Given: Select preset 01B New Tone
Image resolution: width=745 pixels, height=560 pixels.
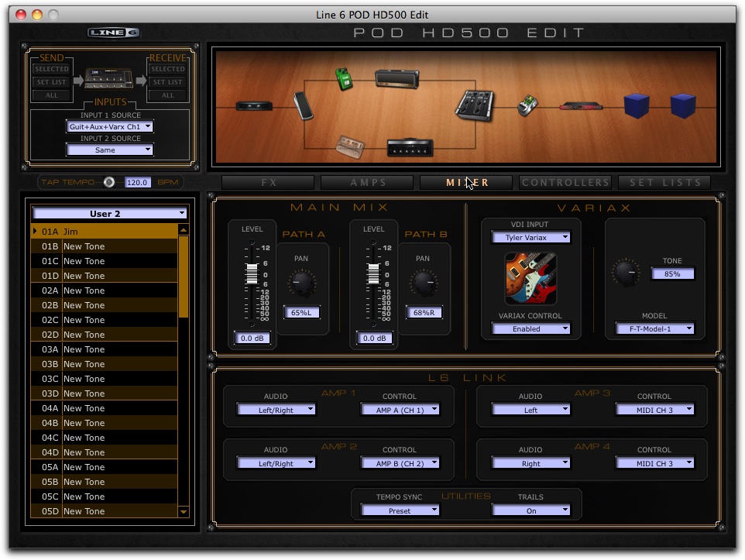Looking at the screenshot, I should click(105, 246).
